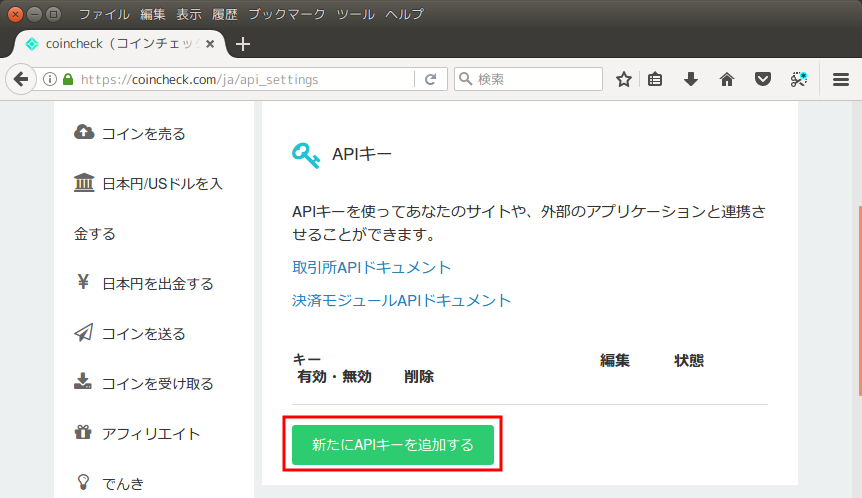Show bookmarks list icon in toolbar
The width and height of the screenshot is (862, 498).
656,79
